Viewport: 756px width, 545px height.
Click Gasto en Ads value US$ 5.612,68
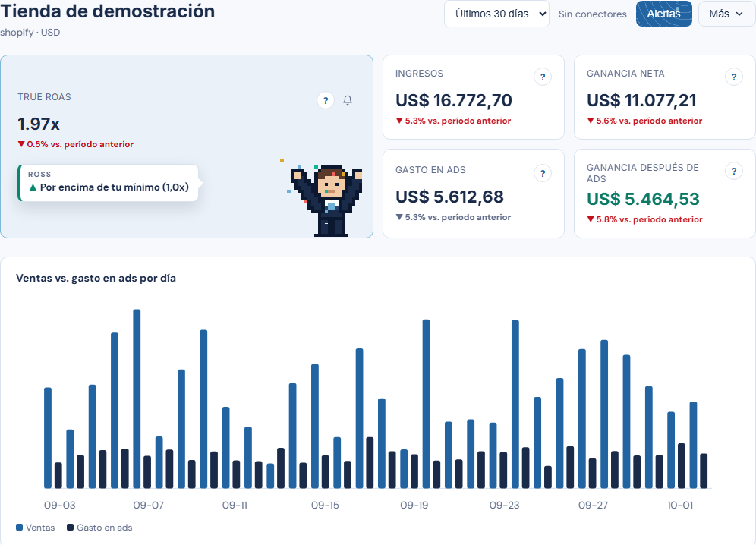click(449, 197)
